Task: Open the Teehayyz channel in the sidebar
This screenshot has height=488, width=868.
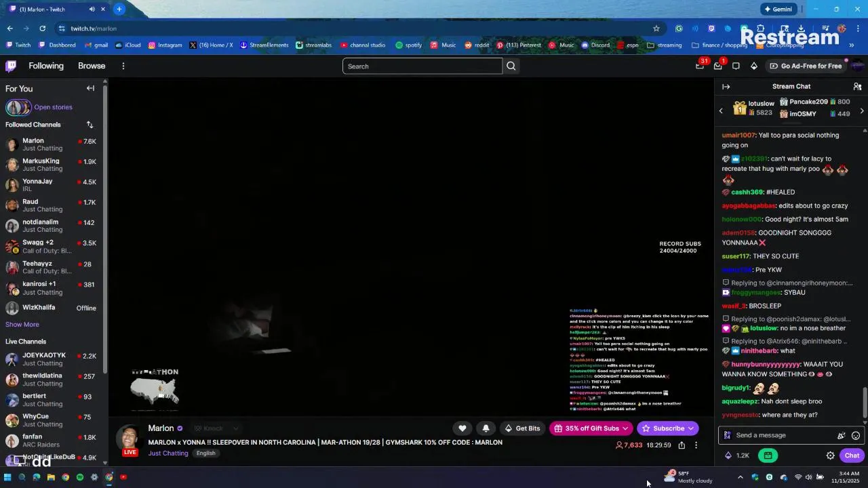Action: (51, 267)
